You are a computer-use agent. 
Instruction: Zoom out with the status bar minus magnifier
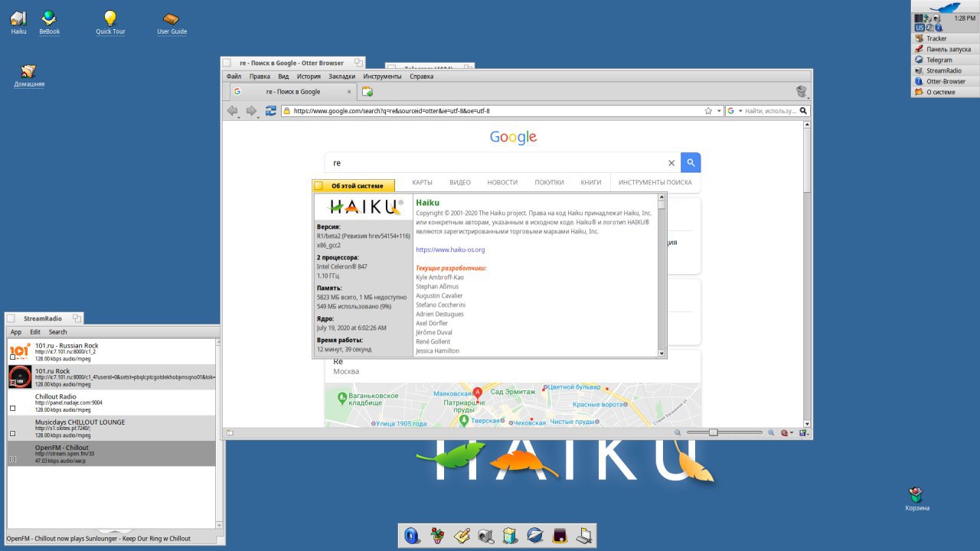tap(678, 433)
